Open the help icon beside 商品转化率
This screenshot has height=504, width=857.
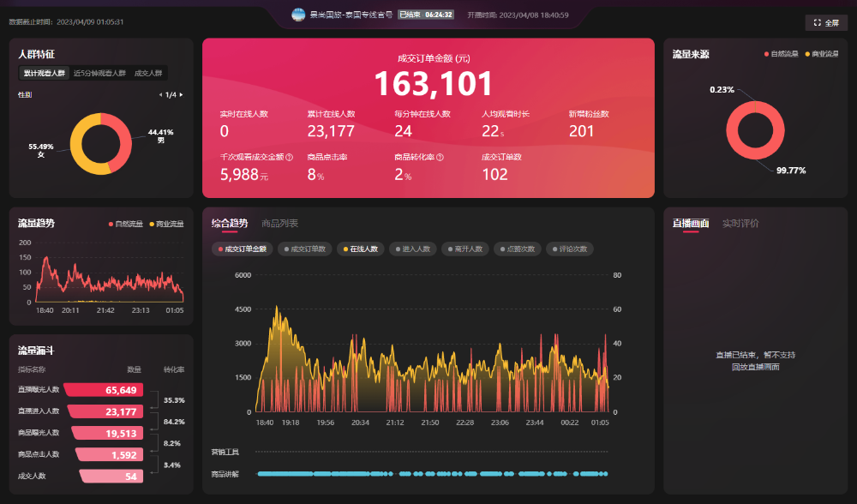point(440,158)
